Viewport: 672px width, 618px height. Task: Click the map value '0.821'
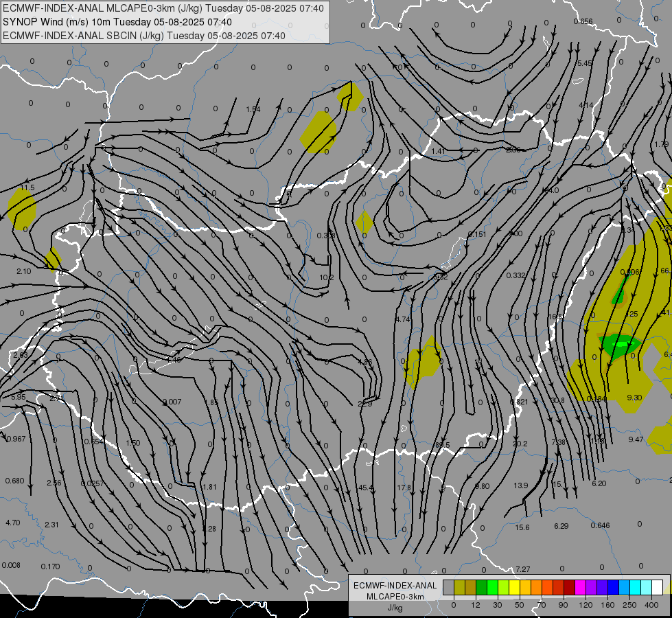click(x=519, y=402)
